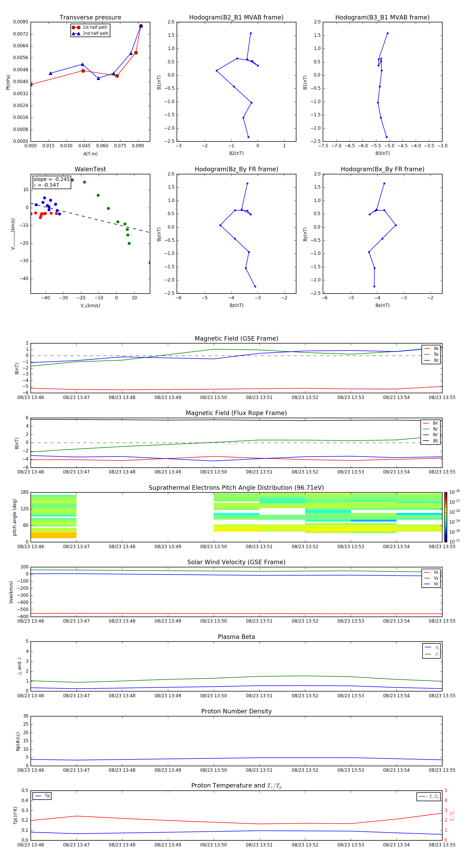Viewport: 473px width, 868px height.
Task: Click the Suprathermal Electrons Pitch Angle Distribution title
Action: pos(236,488)
